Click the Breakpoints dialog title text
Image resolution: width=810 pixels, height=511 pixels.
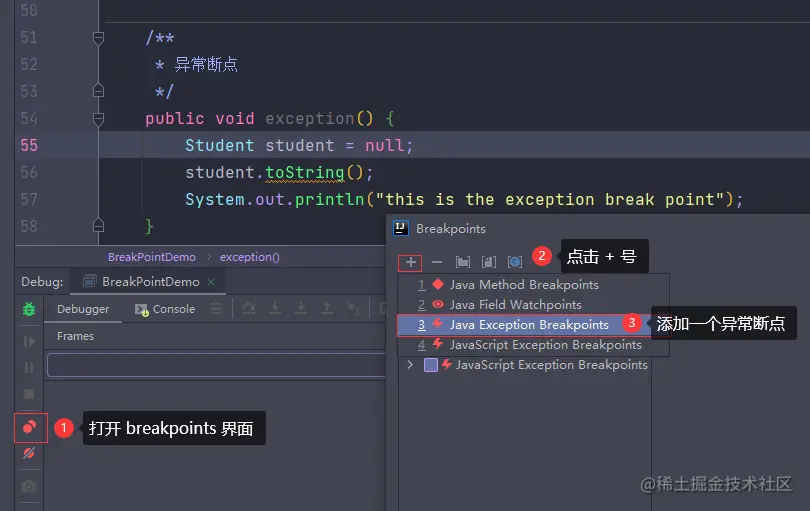(x=451, y=228)
